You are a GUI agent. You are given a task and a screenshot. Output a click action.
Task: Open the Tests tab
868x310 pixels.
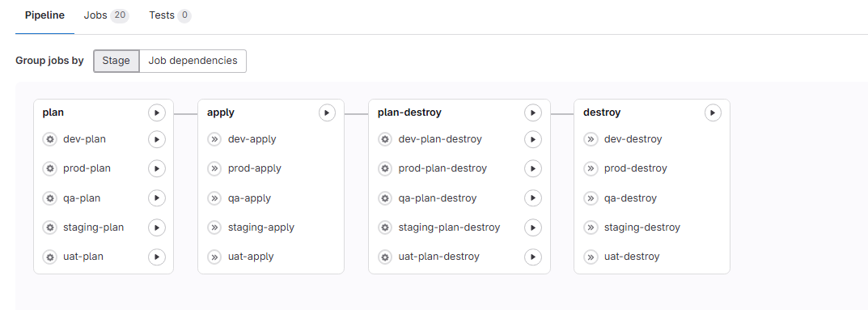point(170,15)
